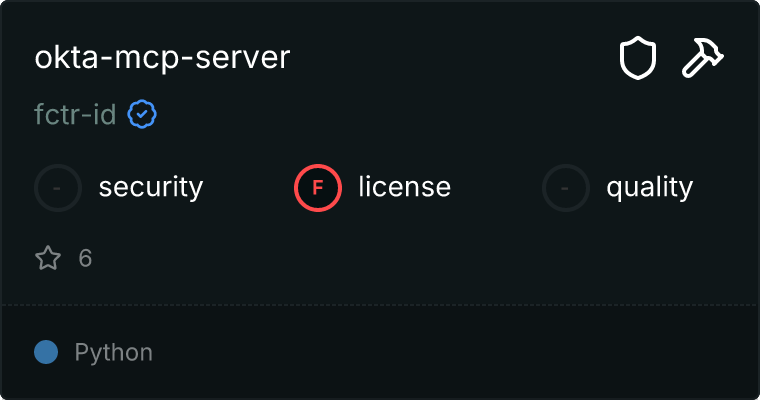Open the fctr-id author profile
The width and height of the screenshot is (760, 400).
[x=75, y=115]
